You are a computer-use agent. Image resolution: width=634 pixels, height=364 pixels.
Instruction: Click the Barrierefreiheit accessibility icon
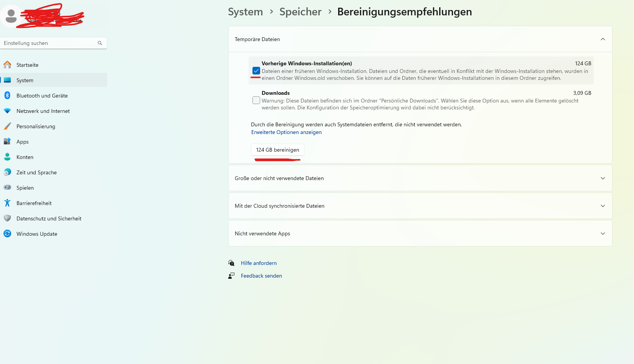[7, 203]
